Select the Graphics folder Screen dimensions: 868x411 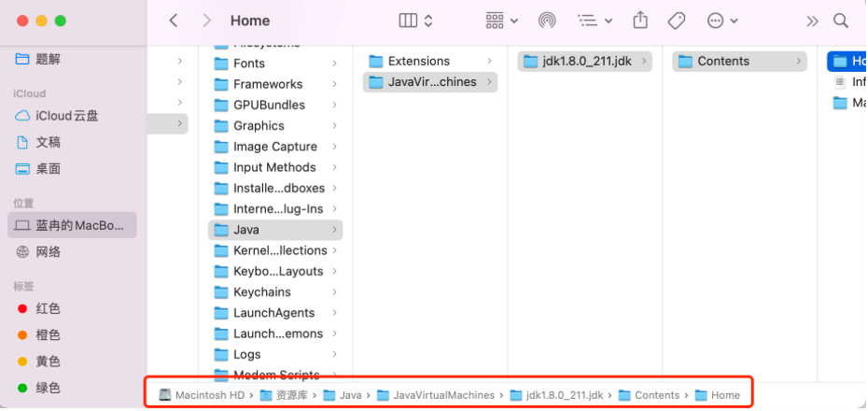click(275, 126)
